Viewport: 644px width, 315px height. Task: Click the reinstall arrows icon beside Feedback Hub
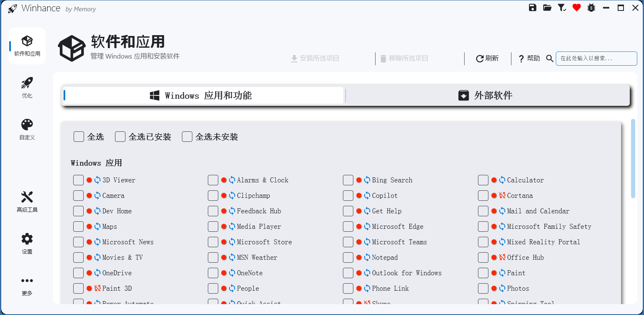click(x=232, y=211)
